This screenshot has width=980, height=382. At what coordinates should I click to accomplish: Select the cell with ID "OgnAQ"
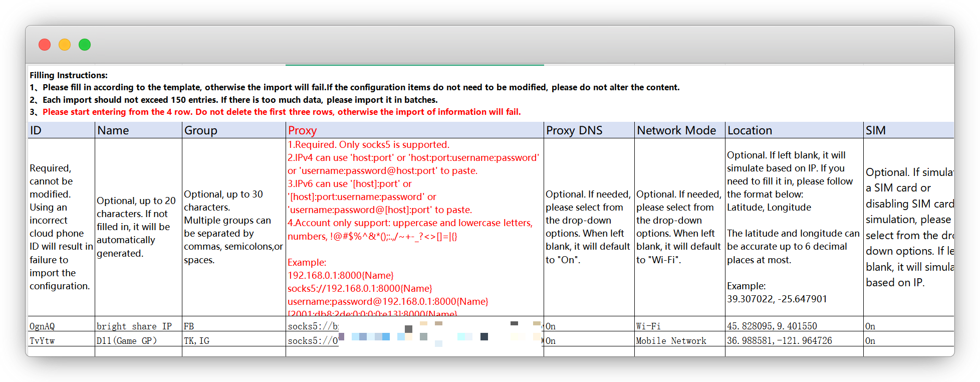click(x=61, y=324)
